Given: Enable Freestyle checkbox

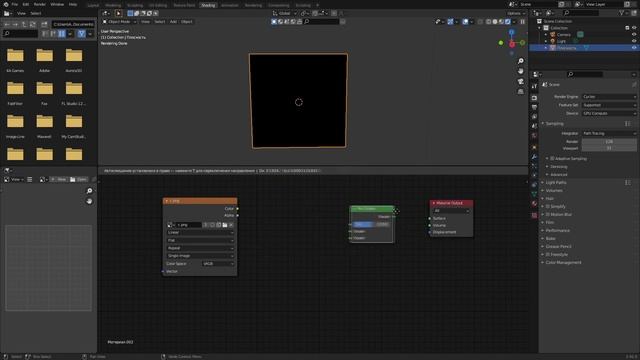Looking at the screenshot, I should [x=548, y=254].
